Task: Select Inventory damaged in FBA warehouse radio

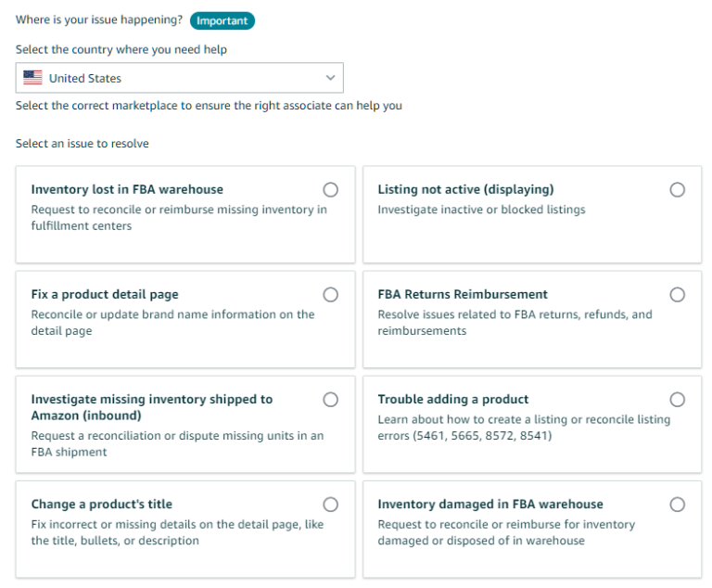Action: point(677,505)
